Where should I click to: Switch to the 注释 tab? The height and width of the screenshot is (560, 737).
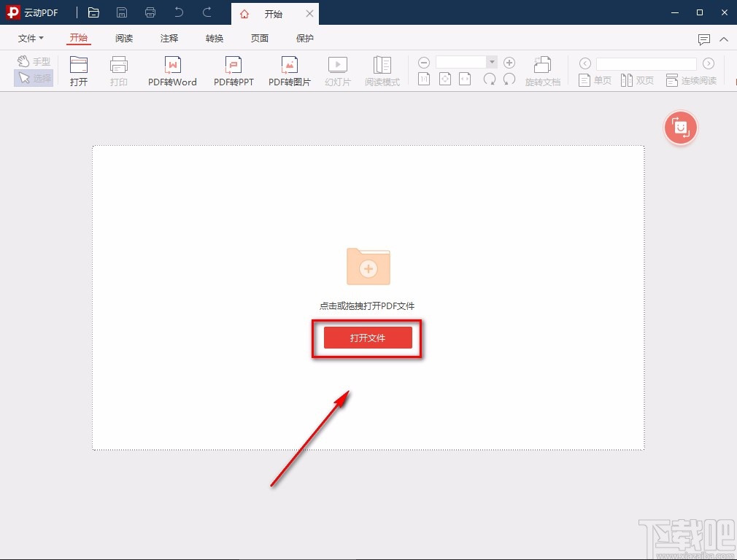pyautogui.click(x=169, y=39)
